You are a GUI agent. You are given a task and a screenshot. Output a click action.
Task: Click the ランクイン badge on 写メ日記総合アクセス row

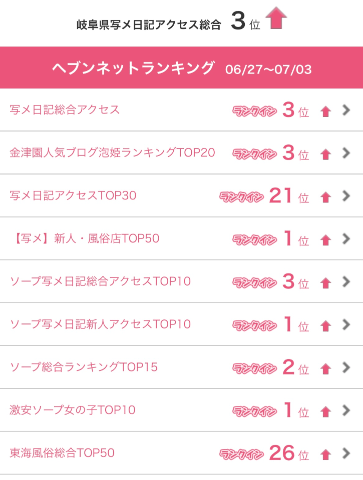pos(255,111)
